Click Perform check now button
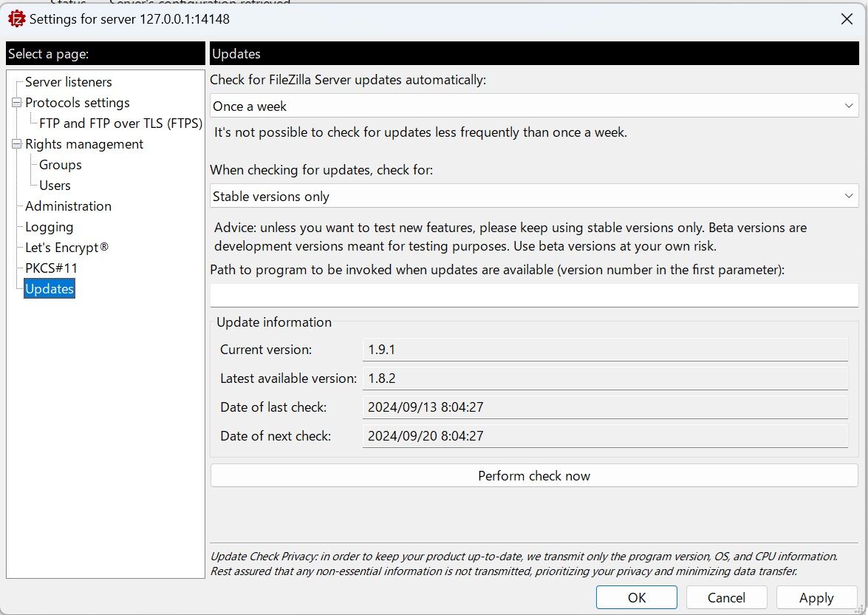 point(534,476)
